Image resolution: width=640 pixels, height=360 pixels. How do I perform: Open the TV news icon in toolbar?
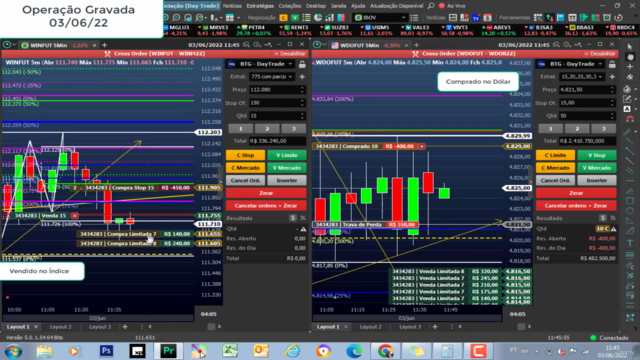click(x=476, y=18)
